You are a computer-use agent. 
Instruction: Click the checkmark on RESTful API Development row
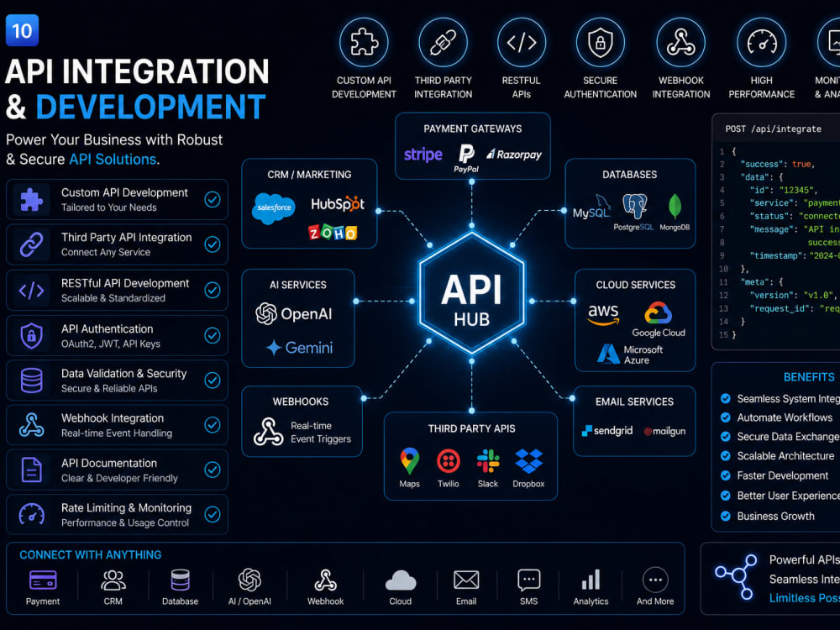point(213,290)
